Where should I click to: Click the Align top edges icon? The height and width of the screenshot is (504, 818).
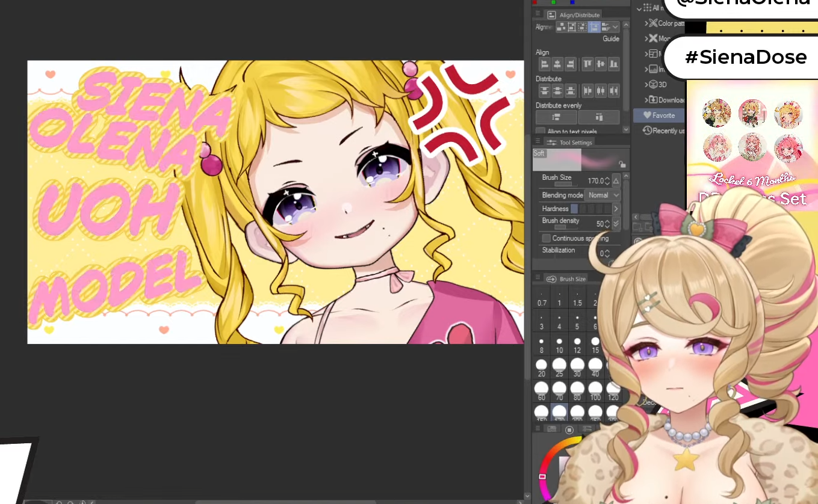[587, 64]
